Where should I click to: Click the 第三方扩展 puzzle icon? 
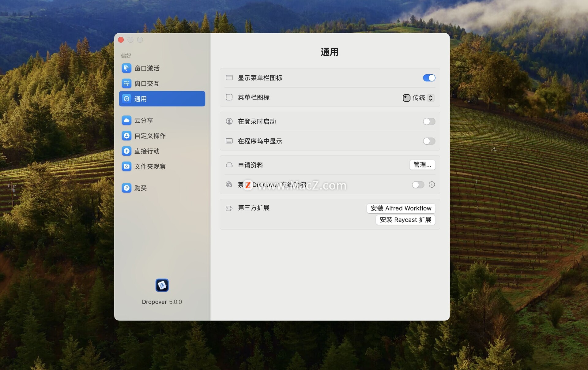tap(229, 208)
